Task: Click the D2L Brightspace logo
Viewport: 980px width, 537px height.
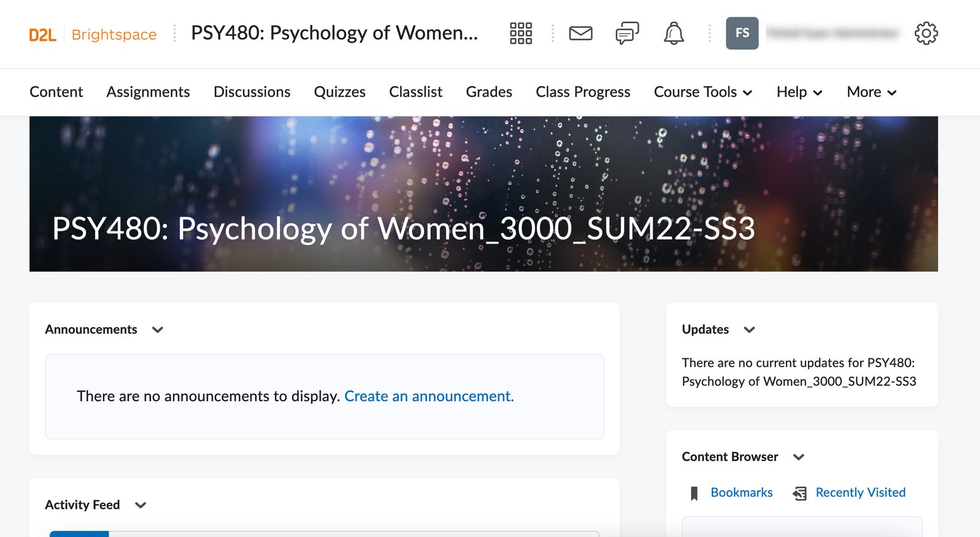Action: pyautogui.click(x=92, y=35)
